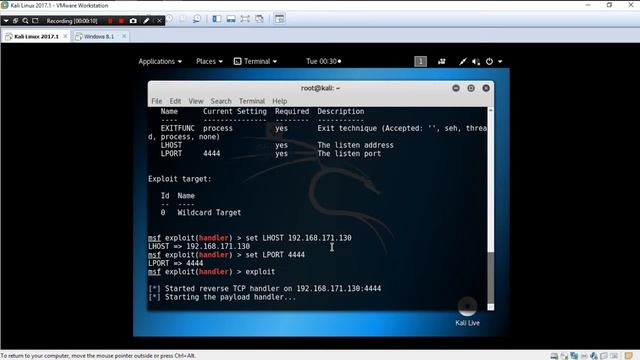This screenshot has height=360, width=640.
Task: Click the network connection icon in Kali bar
Action: tap(462, 62)
